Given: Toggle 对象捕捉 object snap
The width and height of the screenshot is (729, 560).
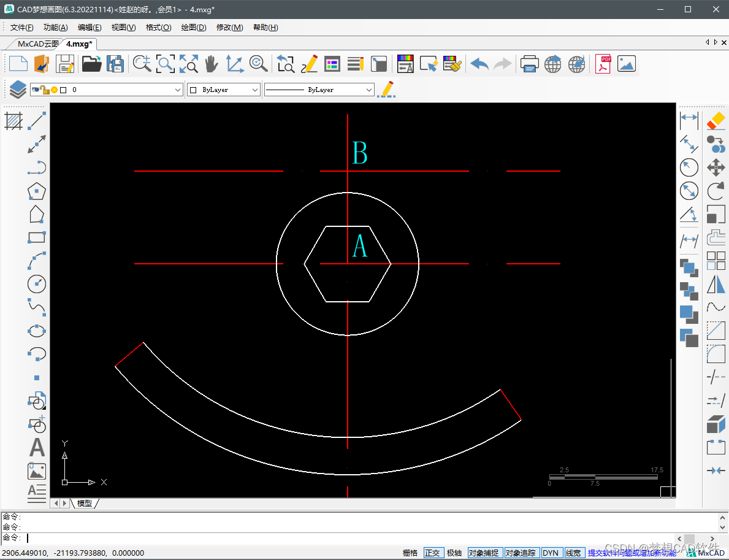Looking at the screenshot, I should [484, 553].
